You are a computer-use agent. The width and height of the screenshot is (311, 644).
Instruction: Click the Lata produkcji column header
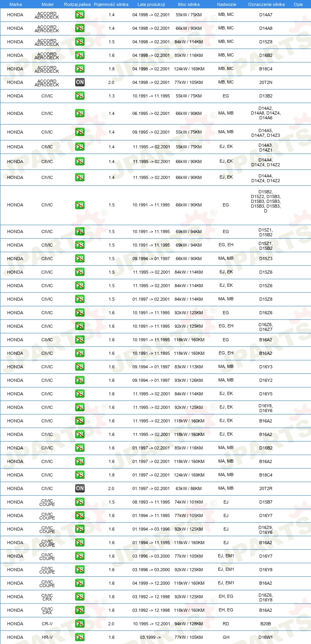pos(151,4)
